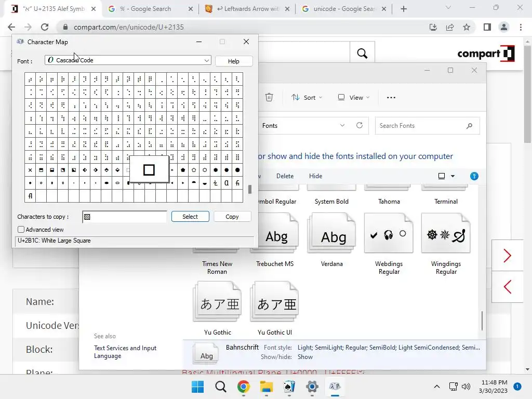Reload the compart.com page
Image resolution: width=532 pixels, height=399 pixels.
(45, 27)
